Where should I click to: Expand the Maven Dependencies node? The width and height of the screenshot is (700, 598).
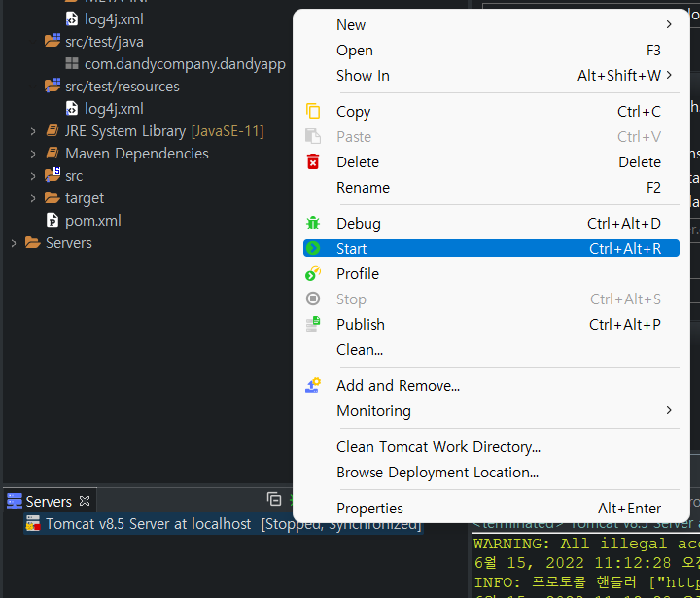click(x=33, y=154)
